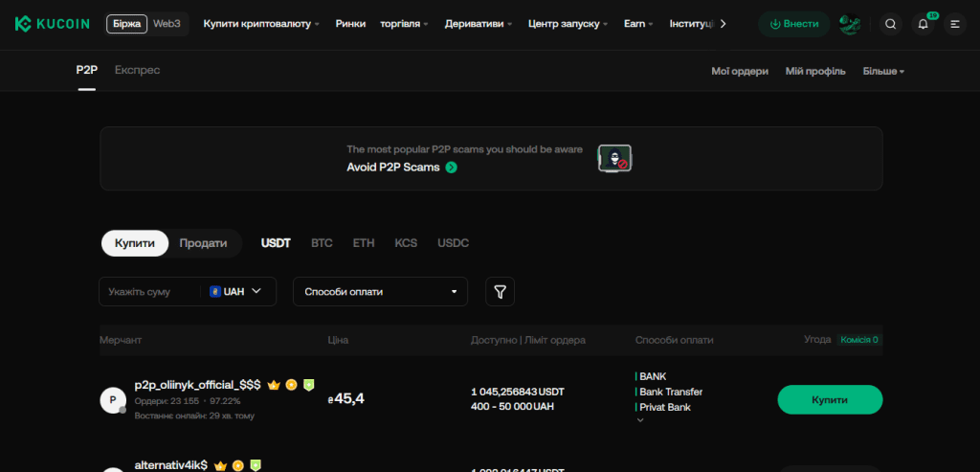This screenshot has width=980, height=472.
Task: Switch to the Експрес tab
Action: 138,70
